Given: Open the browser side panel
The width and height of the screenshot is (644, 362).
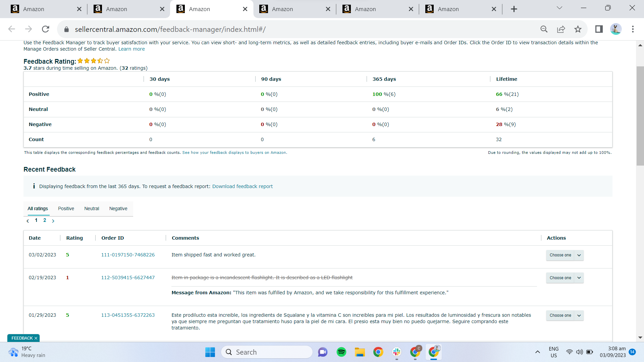Looking at the screenshot, I should [599, 29].
